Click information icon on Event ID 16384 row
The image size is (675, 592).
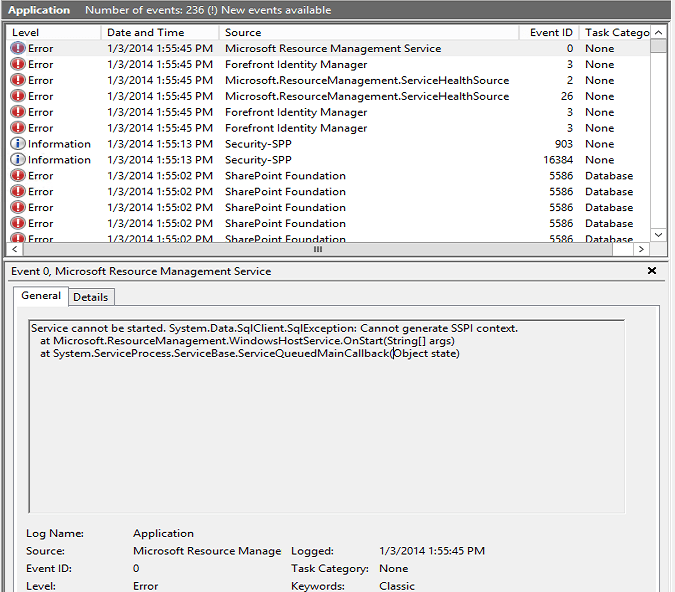tap(18, 160)
